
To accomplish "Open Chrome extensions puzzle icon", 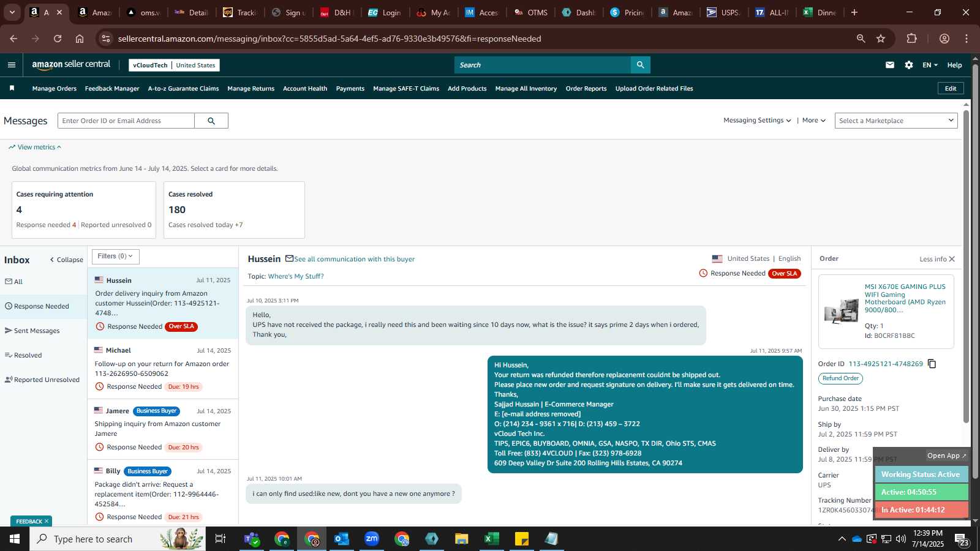I will click(x=911, y=39).
